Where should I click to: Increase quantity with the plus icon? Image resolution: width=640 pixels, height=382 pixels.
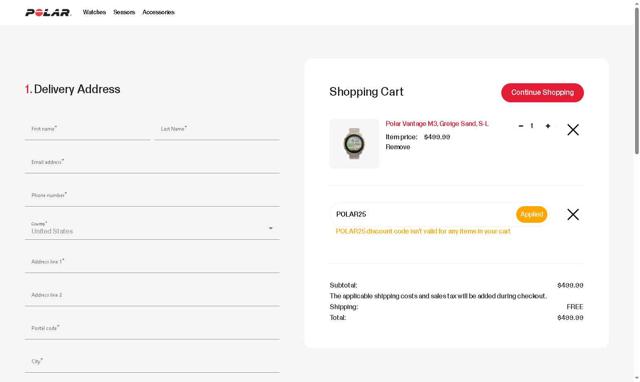coord(548,126)
